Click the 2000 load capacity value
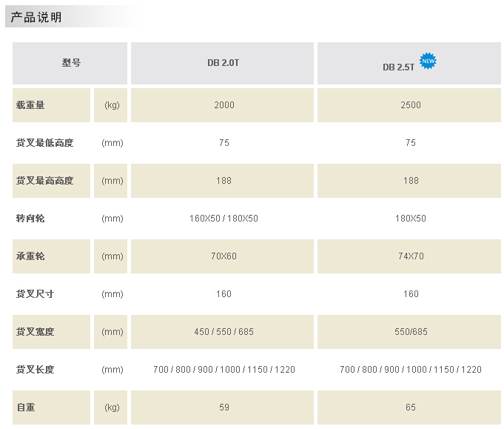The width and height of the screenshot is (504, 429). 224,105
